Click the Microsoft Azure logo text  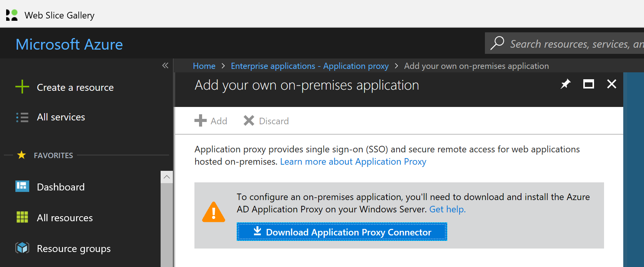[x=69, y=45]
